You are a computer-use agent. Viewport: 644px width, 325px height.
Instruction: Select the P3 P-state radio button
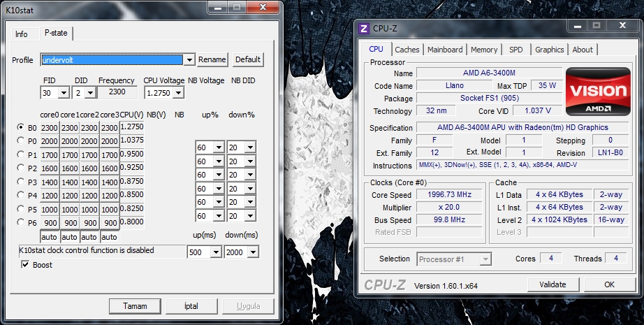(20, 182)
